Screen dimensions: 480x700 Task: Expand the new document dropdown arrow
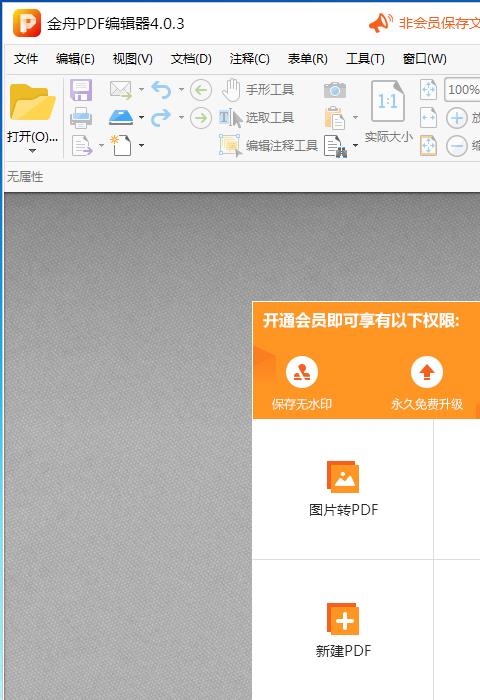coord(142,146)
